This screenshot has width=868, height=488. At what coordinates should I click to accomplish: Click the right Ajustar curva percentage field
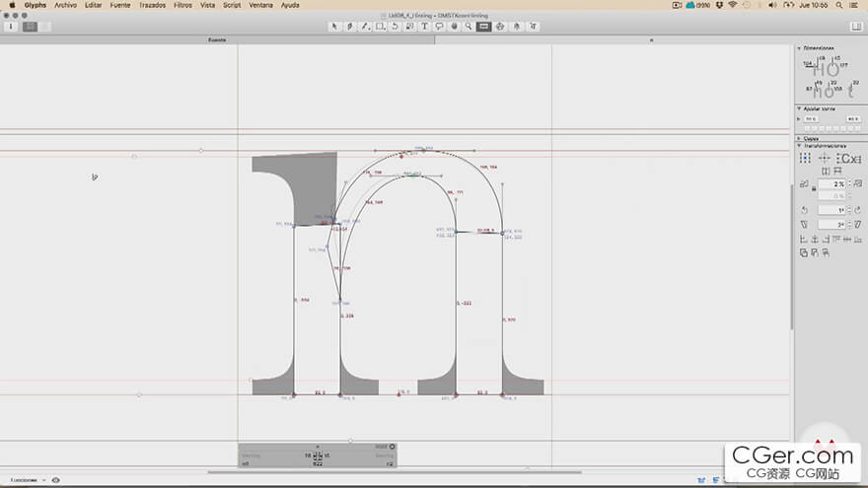[853, 119]
